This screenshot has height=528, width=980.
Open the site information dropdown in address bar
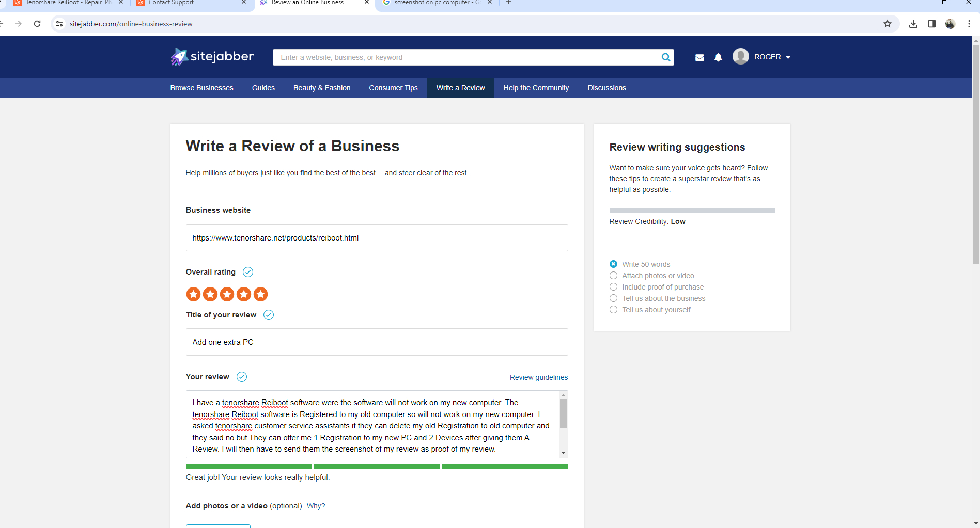tap(59, 24)
